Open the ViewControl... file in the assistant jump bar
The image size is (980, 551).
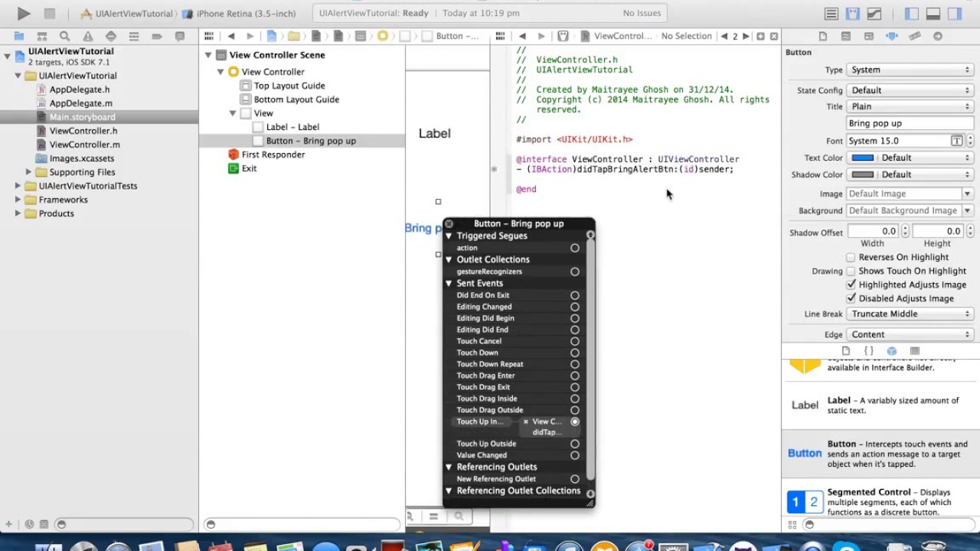pyautogui.click(x=622, y=36)
